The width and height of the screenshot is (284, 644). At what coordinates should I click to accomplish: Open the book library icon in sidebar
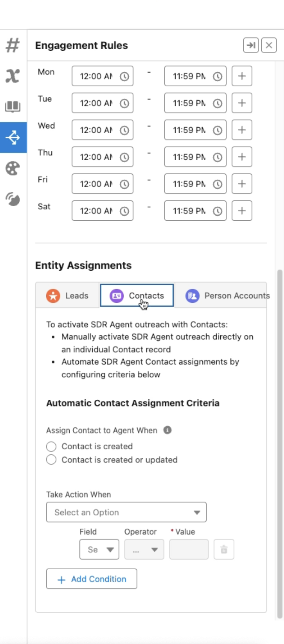coord(13,106)
